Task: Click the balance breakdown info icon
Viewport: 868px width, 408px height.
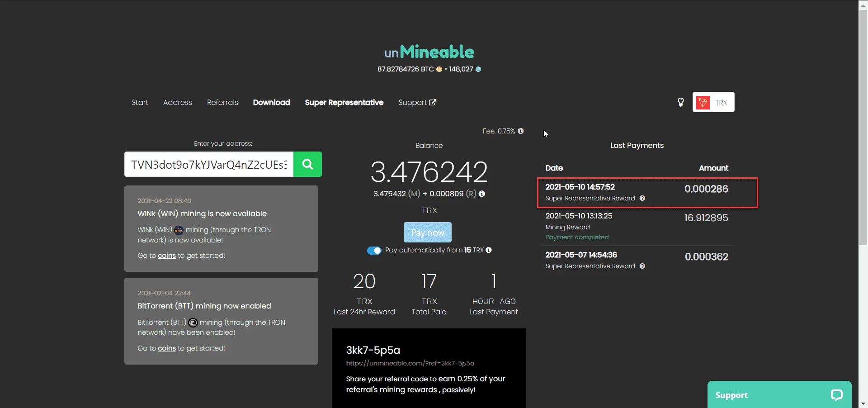Action: coord(482,194)
